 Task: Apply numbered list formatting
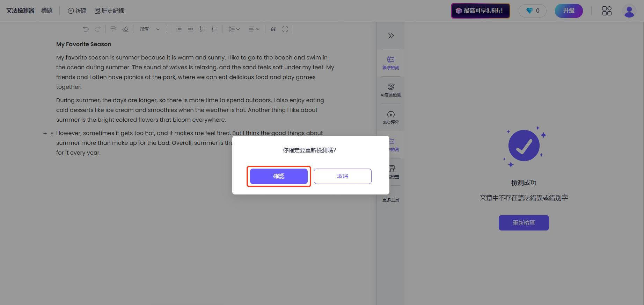click(203, 29)
